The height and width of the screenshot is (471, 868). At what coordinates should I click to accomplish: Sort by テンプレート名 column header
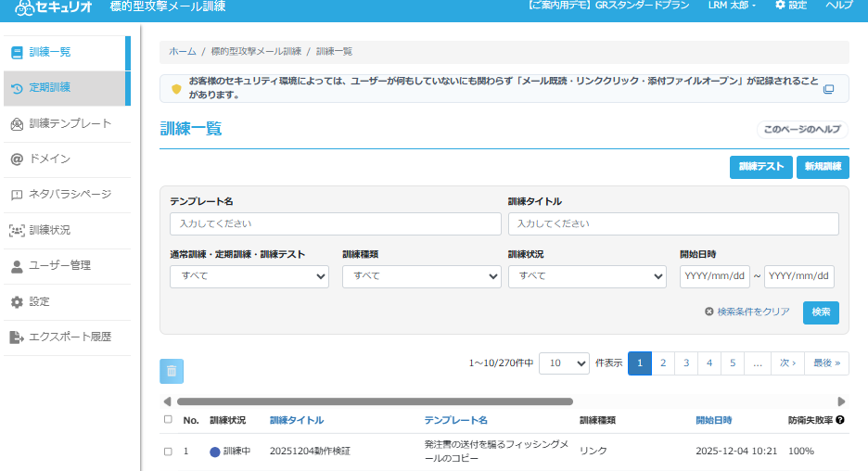(x=455, y=420)
